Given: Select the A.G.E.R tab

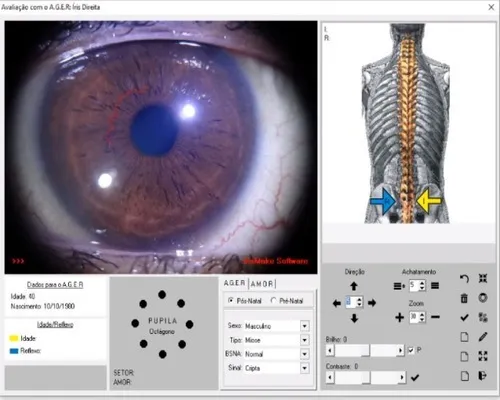Looking at the screenshot, I should pos(235,283).
